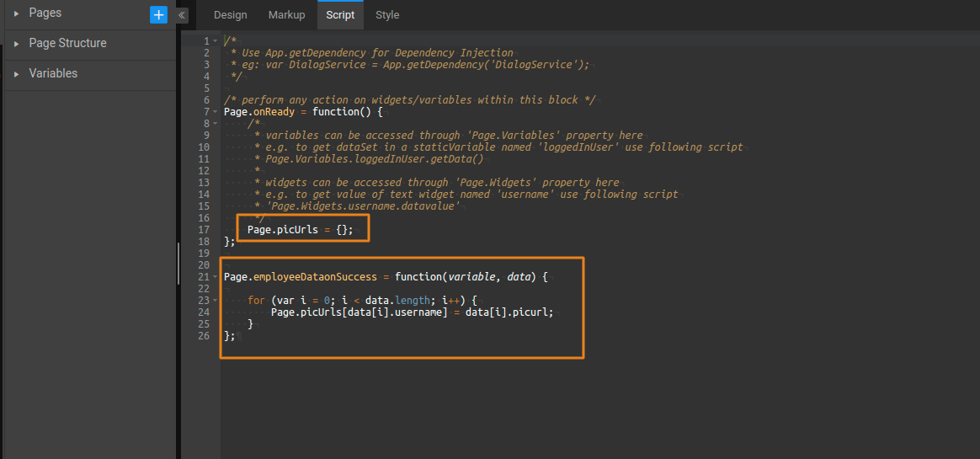Fold the employeeDataonSuccess function at line 21
Viewport: 980px width, 459px height.
click(215, 277)
